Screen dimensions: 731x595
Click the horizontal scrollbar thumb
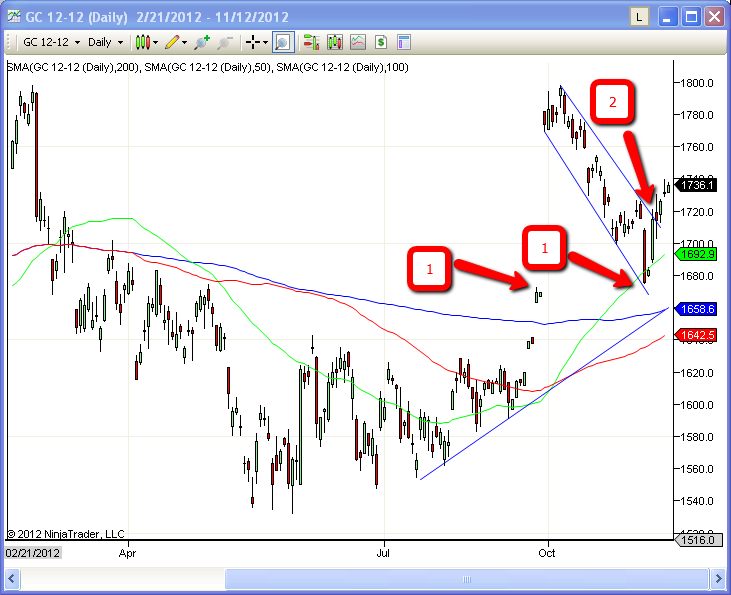465,579
